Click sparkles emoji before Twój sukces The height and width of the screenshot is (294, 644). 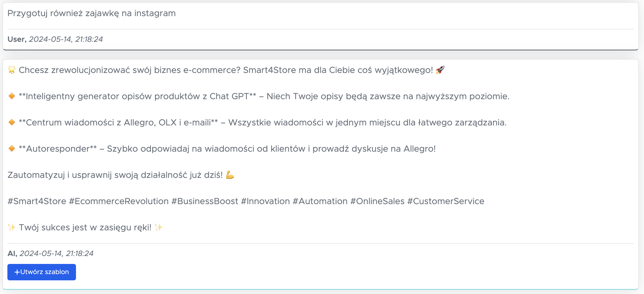coord(12,227)
